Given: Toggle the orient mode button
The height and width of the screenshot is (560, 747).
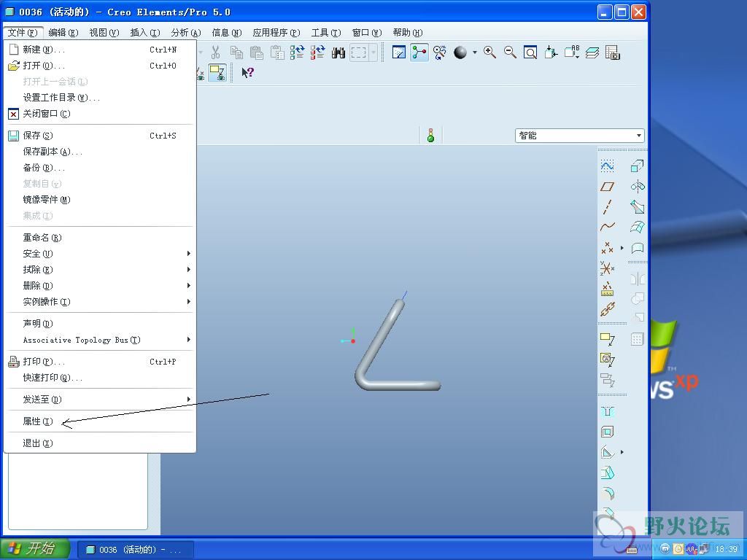Looking at the screenshot, I should point(440,52).
